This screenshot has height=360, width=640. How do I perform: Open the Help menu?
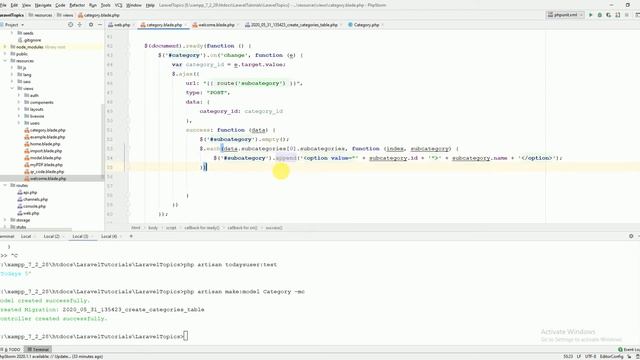click(150, 5)
